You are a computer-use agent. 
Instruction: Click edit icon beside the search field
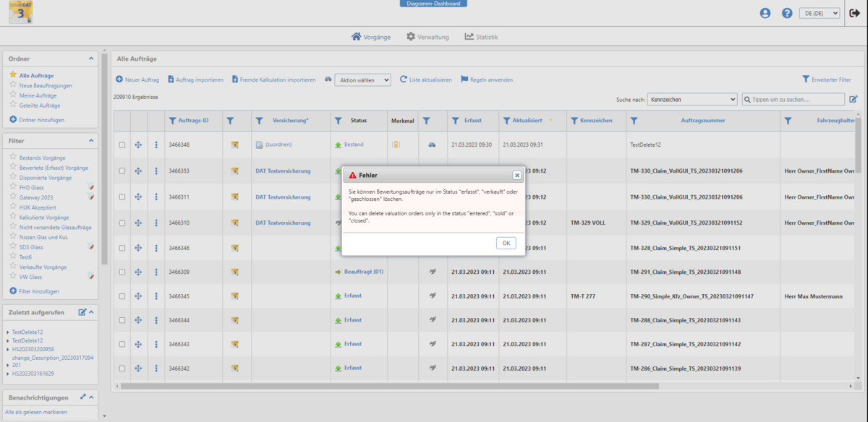tap(854, 99)
